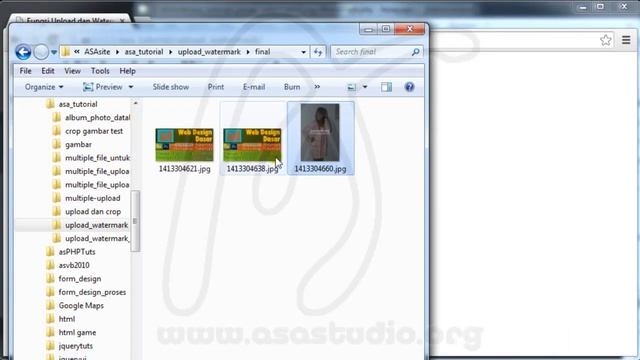This screenshot has height=360, width=640.
Task: Click the Burn toolbar button
Action: point(292,87)
